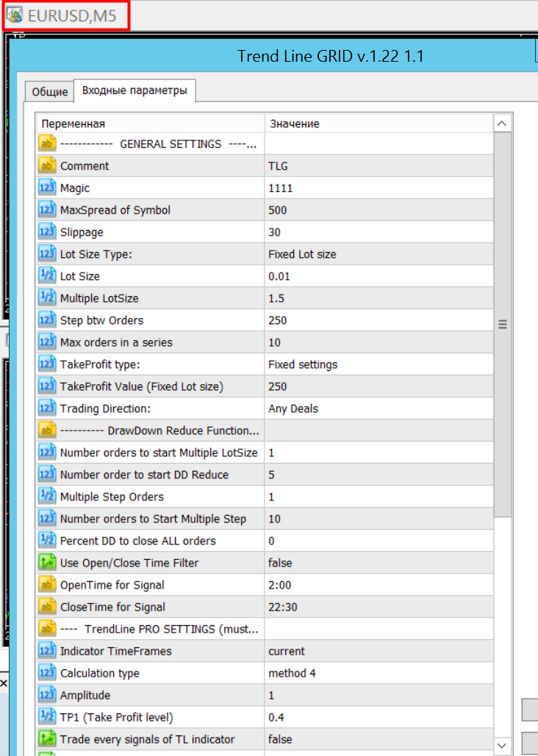Viewport: 538px width, 756px height.
Task: Click the string icon beside Comment
Action: pyautogui.click(x=47, y=165)
